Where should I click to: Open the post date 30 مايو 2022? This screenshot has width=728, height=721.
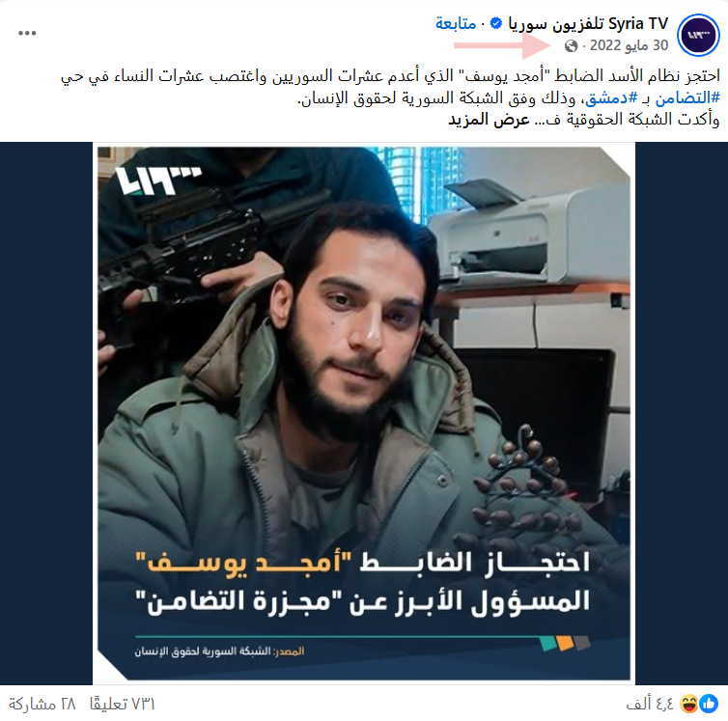[x=629, y=45]
